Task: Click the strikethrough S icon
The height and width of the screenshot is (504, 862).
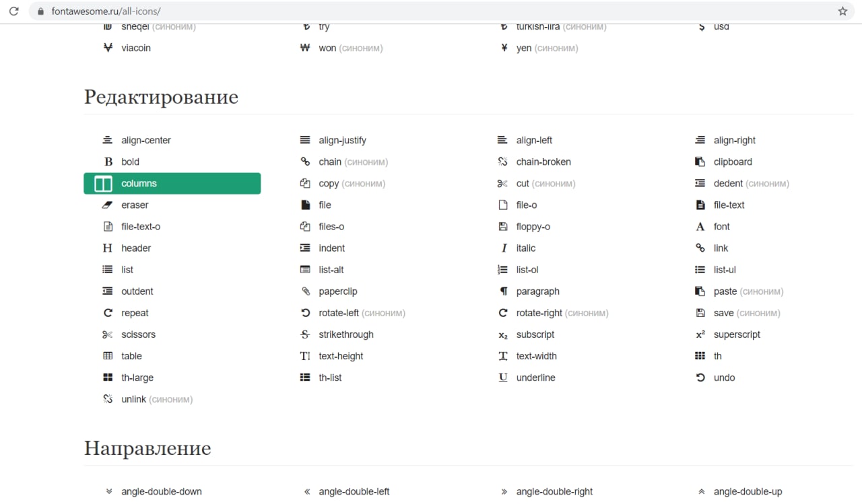Action: (305, 334)
